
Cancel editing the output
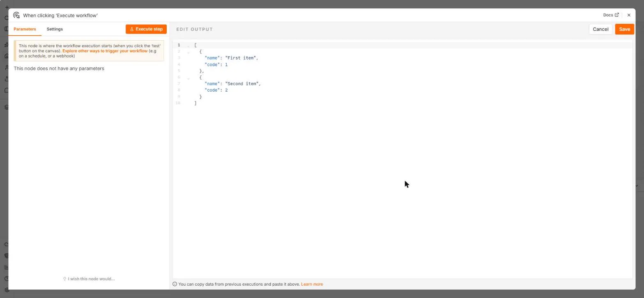(x=600, y=29)
